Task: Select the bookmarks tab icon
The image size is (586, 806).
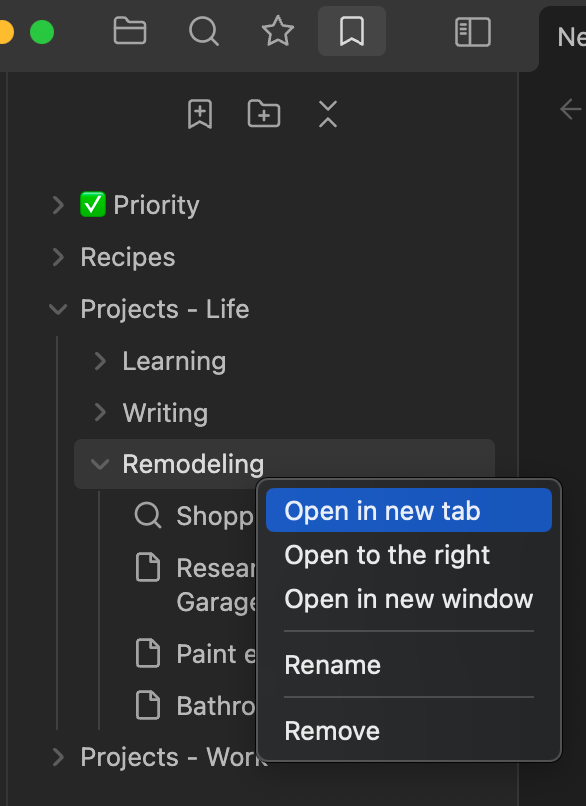Action: click(352, 31)
